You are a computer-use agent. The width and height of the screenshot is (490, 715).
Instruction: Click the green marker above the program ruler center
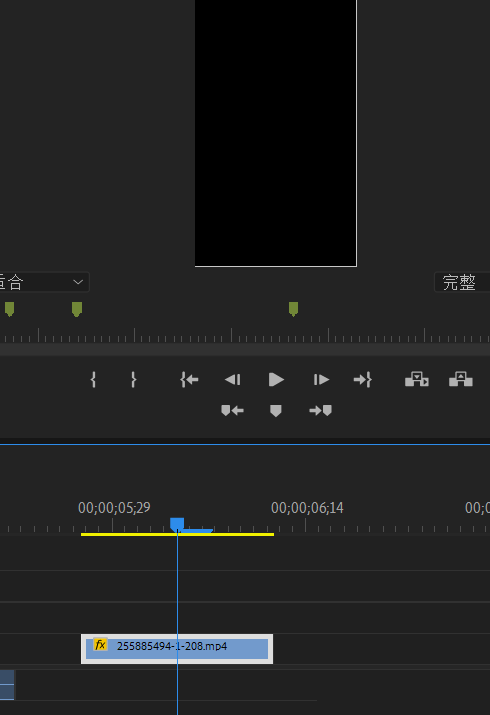[x=294, y=309]
